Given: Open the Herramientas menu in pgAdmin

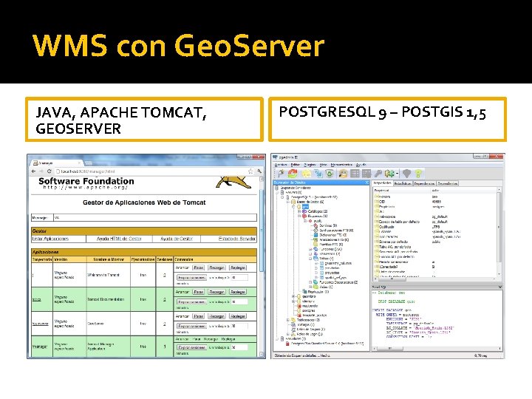Looking at the screenshot, I should [341, 165].
